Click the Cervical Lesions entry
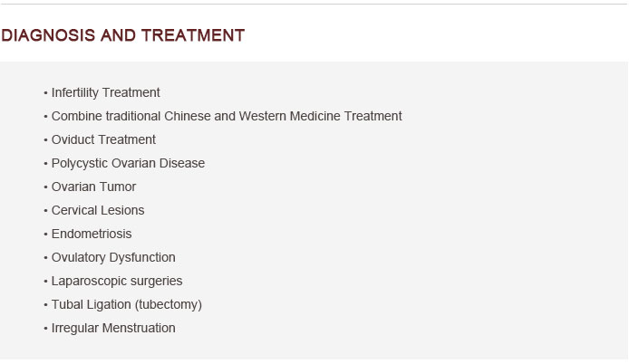Viewport: 629px width, 364px height. click(x=98, y=210)
